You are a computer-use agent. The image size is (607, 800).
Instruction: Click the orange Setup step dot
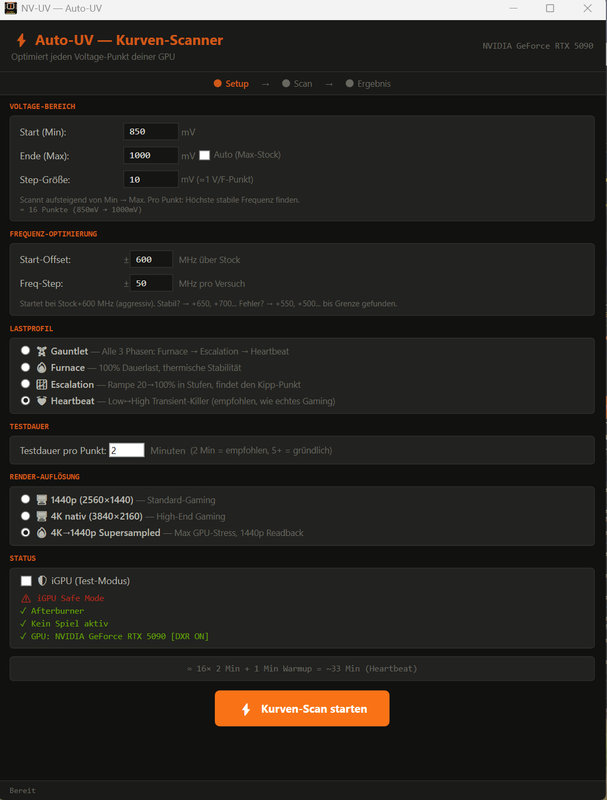pyautogui.click(x=217, y=83)
